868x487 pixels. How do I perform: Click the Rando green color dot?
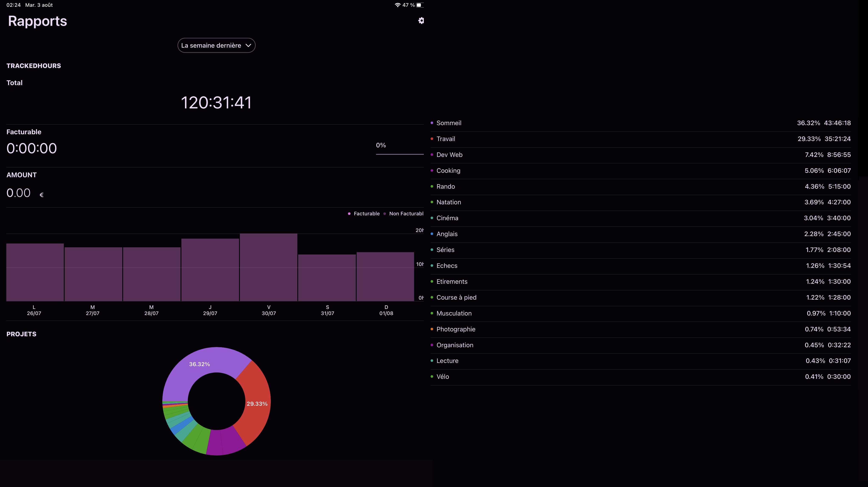432,186
